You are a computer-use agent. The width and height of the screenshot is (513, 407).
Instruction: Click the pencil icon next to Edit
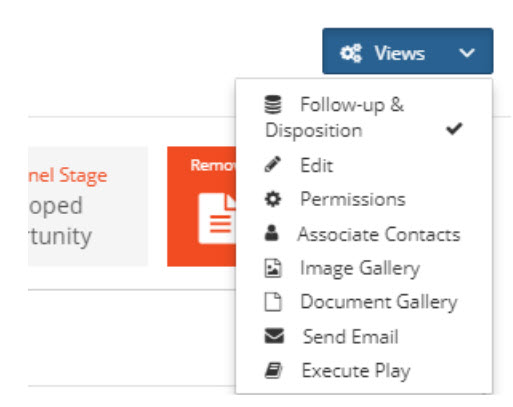tap(273, 164)
